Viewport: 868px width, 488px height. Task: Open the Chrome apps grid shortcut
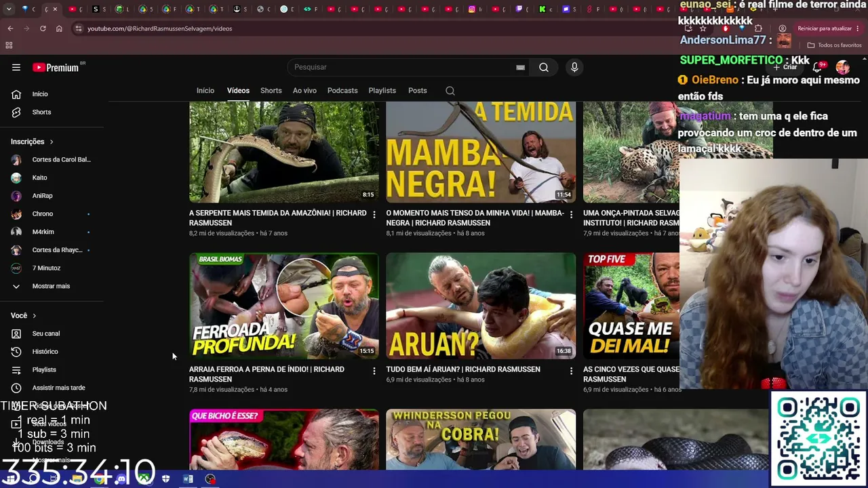click(9, 45)
